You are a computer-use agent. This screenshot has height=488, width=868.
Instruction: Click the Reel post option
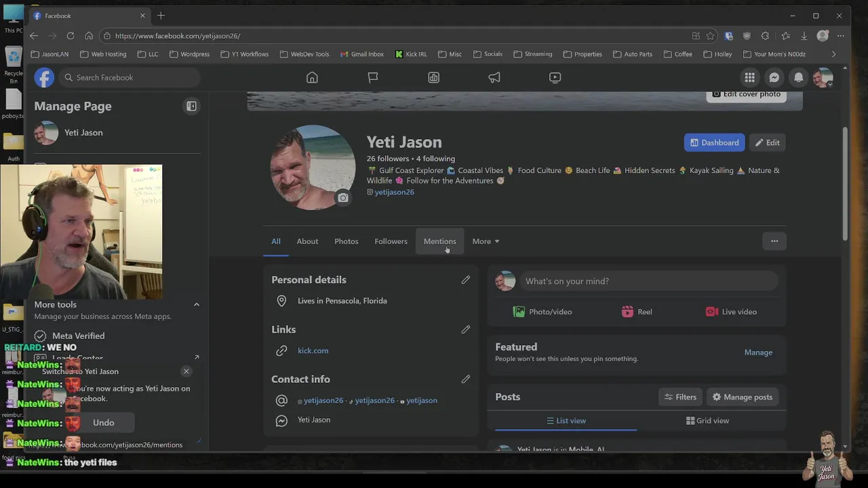pyautogui.click(x=637, y=312)
